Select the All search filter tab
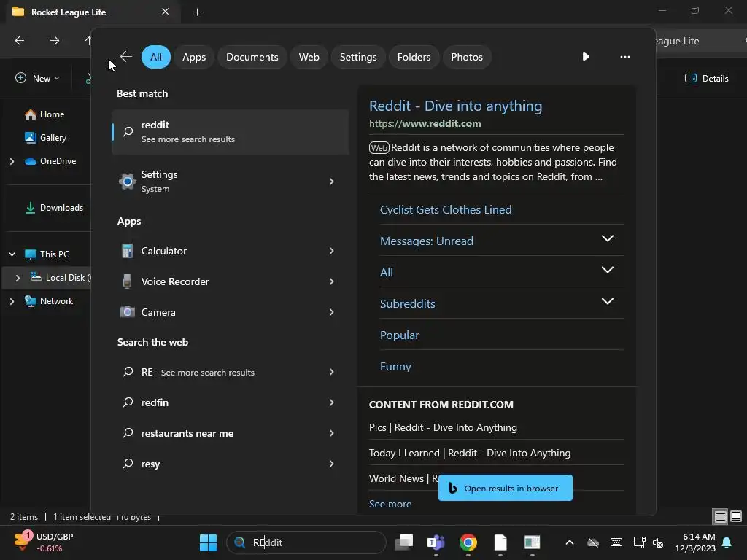The height and width of the screenshot is (560, 747). click(x=156, y=57)
